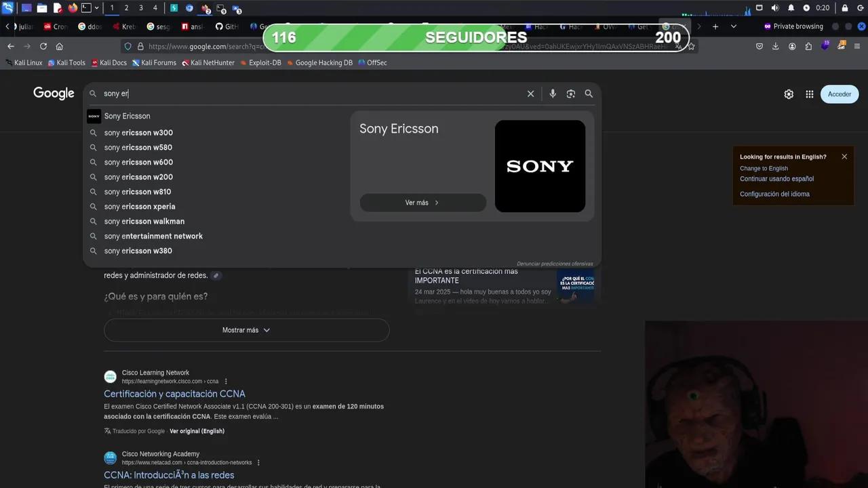Viewport: 868px width, 488px height.
Task: Click Denunciar predicciones ofensivas
Action: [x=555, y=264]
